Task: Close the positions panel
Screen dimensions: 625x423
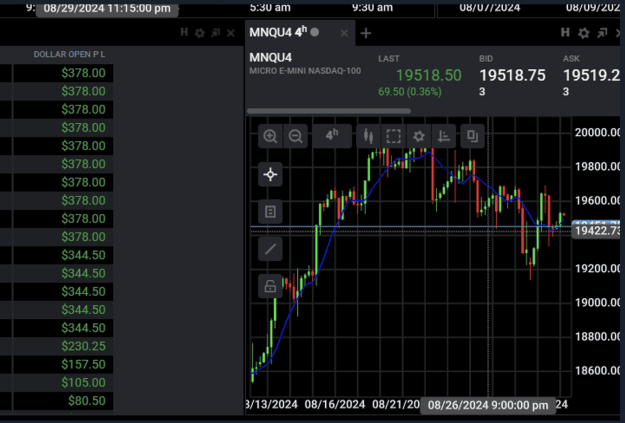Action: tap(230, 33)
